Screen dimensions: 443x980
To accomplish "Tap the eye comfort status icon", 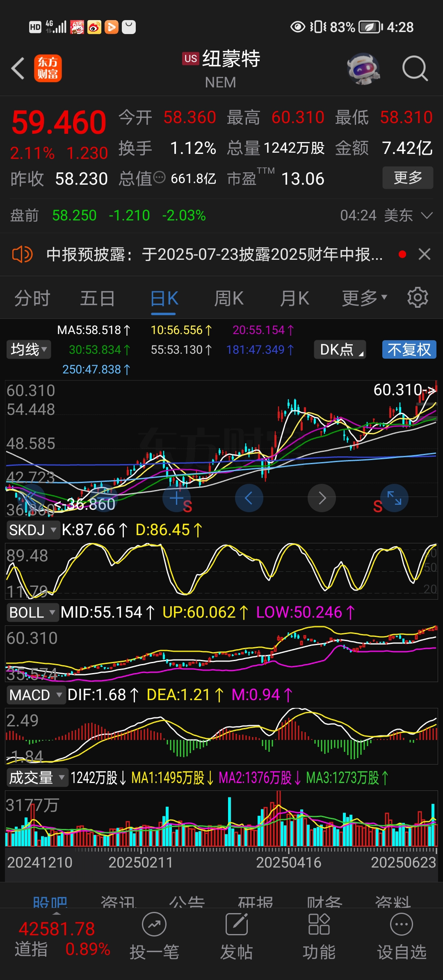I will [x=298, y=27].
